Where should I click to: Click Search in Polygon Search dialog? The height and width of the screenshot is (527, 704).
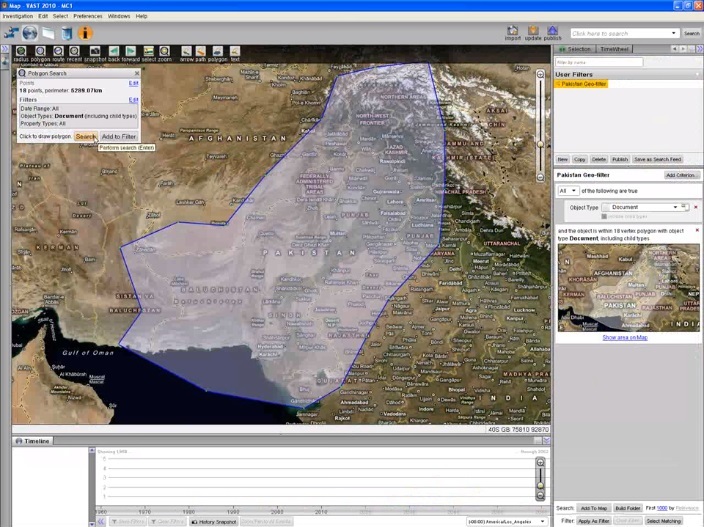pos(85,136)
